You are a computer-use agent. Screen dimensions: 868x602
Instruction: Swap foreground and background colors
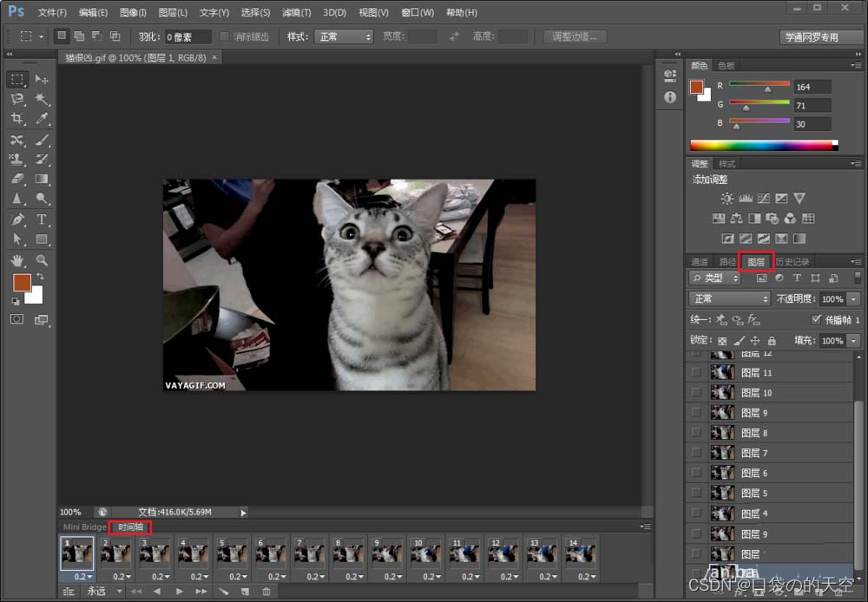pos(40,276)
